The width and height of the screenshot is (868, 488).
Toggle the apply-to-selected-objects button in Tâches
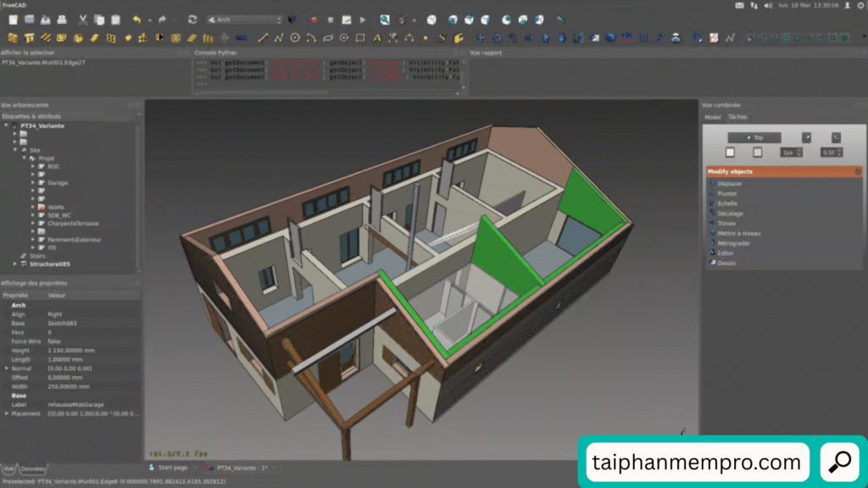point(836,137)
